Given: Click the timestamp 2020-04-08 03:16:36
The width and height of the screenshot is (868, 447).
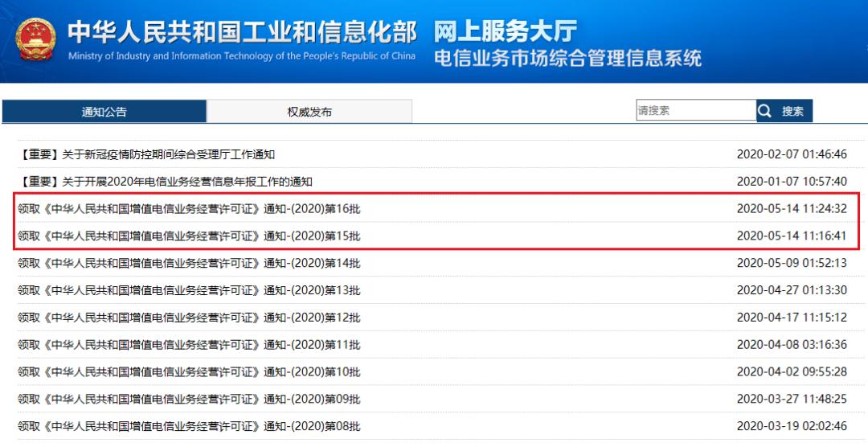Looking at the screenshot, I should [x=792, y=345].
